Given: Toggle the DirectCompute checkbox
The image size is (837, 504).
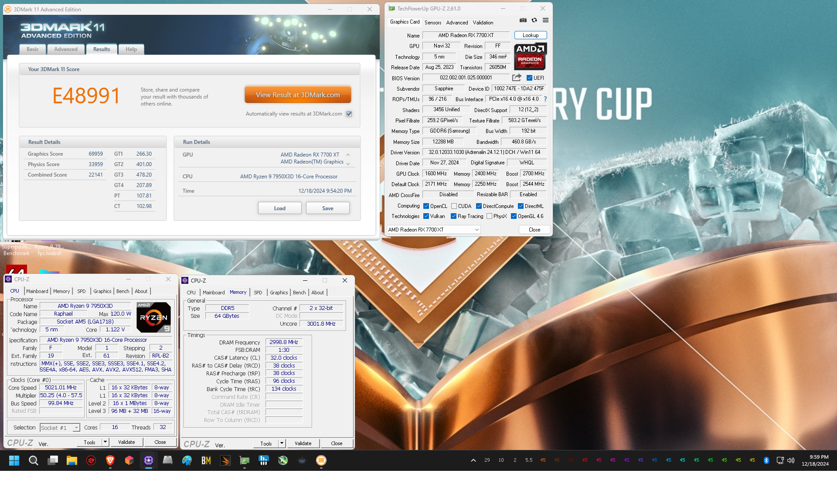Looking at the screenshot, I should pos(479,206).
